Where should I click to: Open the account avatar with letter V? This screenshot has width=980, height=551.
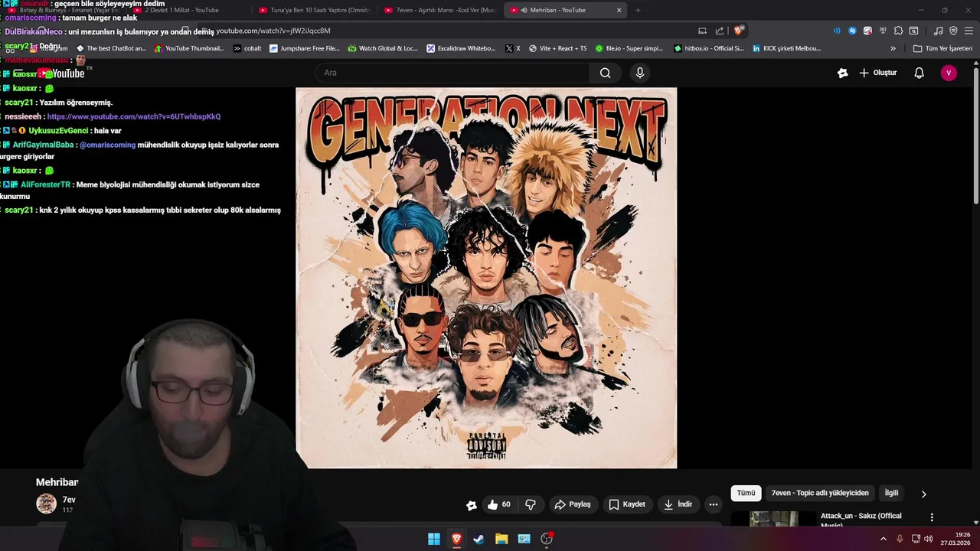pyautogui.click(x=949, y=73)
